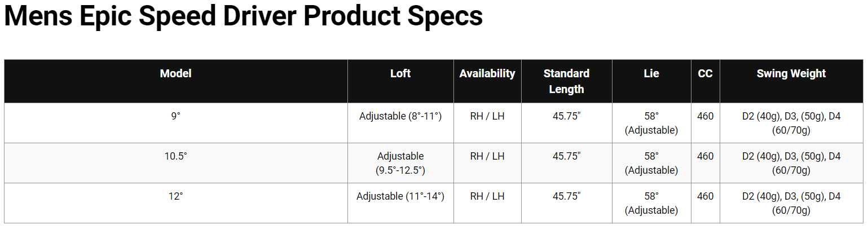Screen dimensions: 868x229
Task: Select the 460 CC value in the 9° row
Action: tap(705, 116)
